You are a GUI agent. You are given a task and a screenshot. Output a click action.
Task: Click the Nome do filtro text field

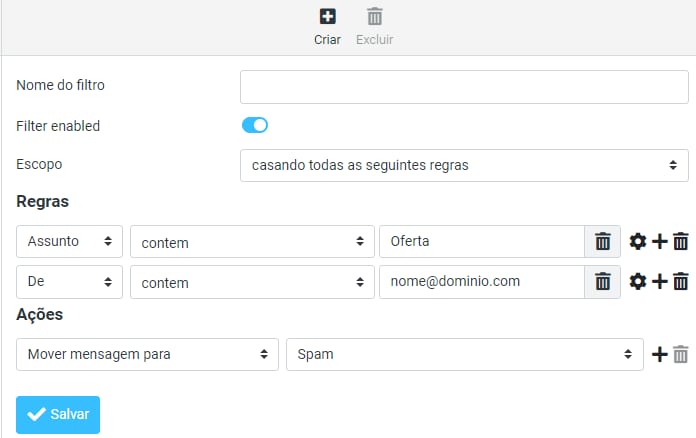click(x=464, y=87)
